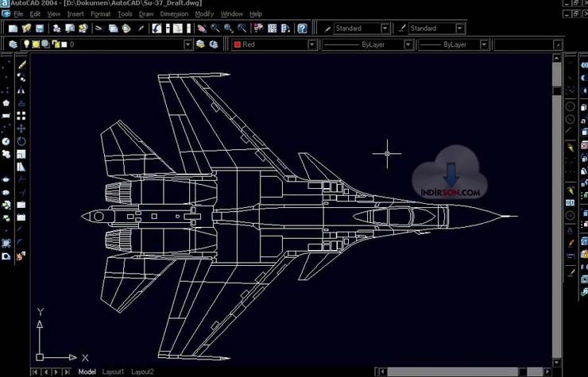Select the Zoom Window tool
Screen dimensions: 588x377
tap(228, 29)
